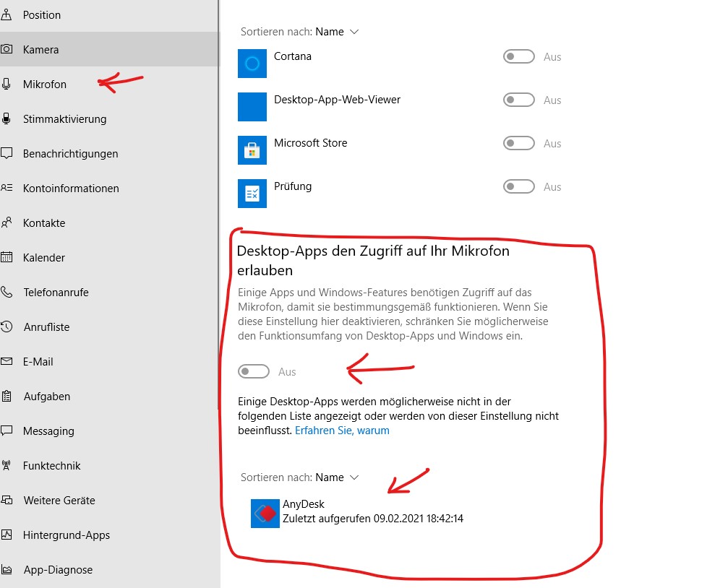Select Aufgaben in sidebar
715x588 pixels.
coord(109,396)
